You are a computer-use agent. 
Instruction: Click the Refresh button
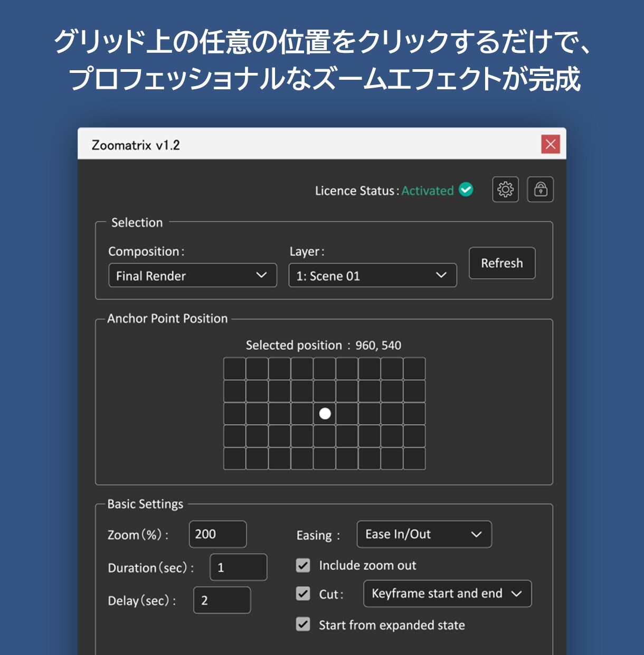click(502, 263)
